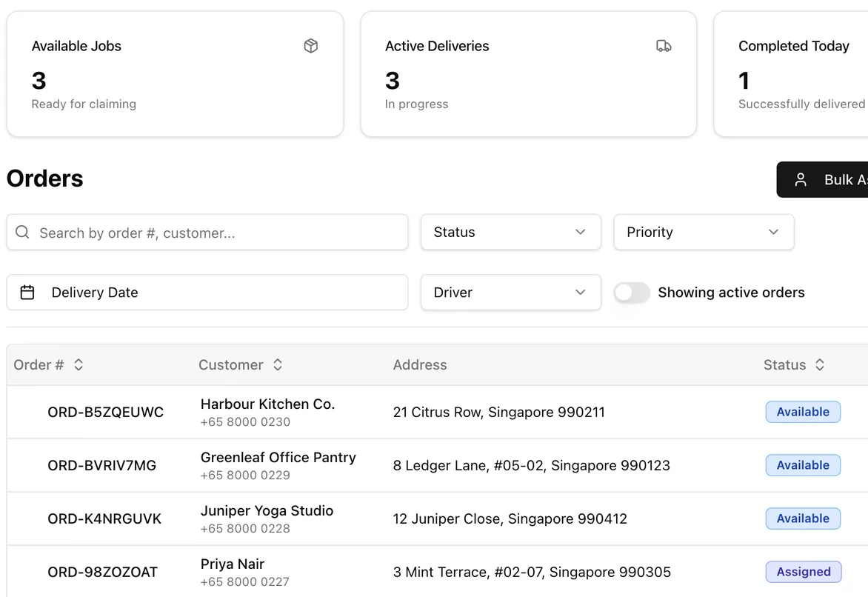The height and width of the screenshot is (597, 868).
Task: Click phone number +65 8000 0227
Action: pos(244,581)
